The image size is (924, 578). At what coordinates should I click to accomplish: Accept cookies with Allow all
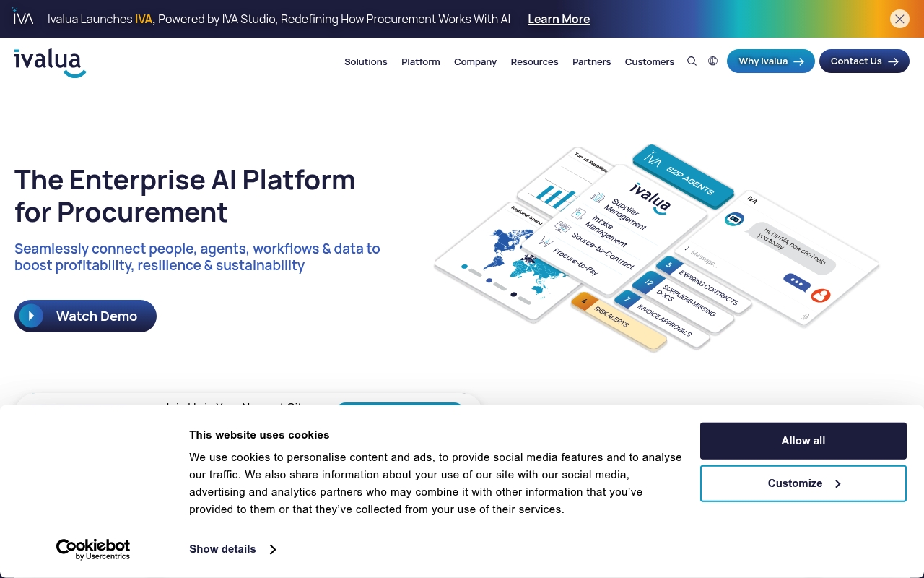point(803,441)
